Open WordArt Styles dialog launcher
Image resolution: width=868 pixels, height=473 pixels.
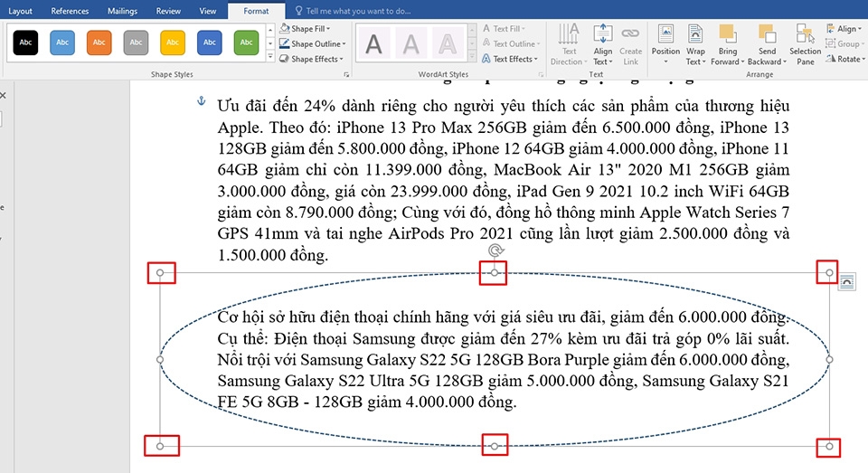(x=541, y=74)
